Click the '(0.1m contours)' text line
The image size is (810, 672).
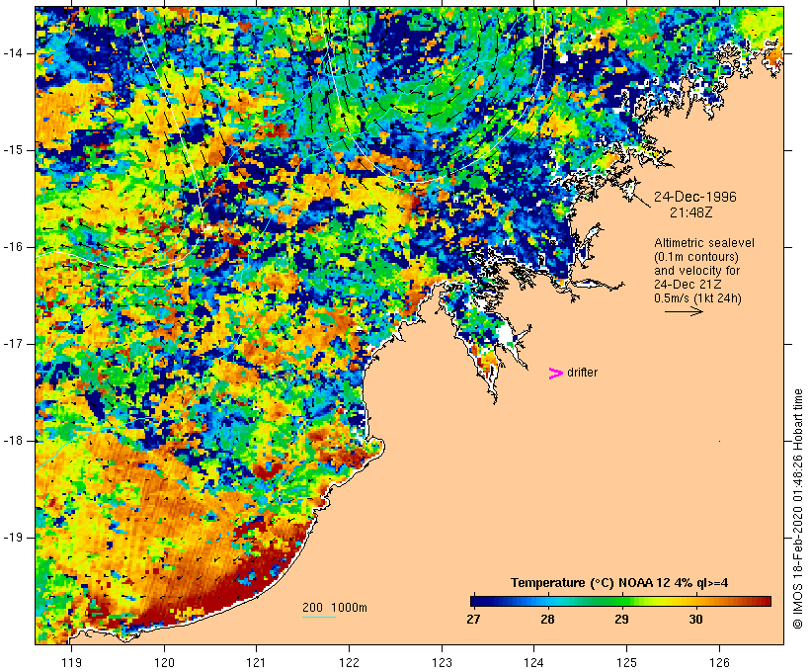(696, 257)
